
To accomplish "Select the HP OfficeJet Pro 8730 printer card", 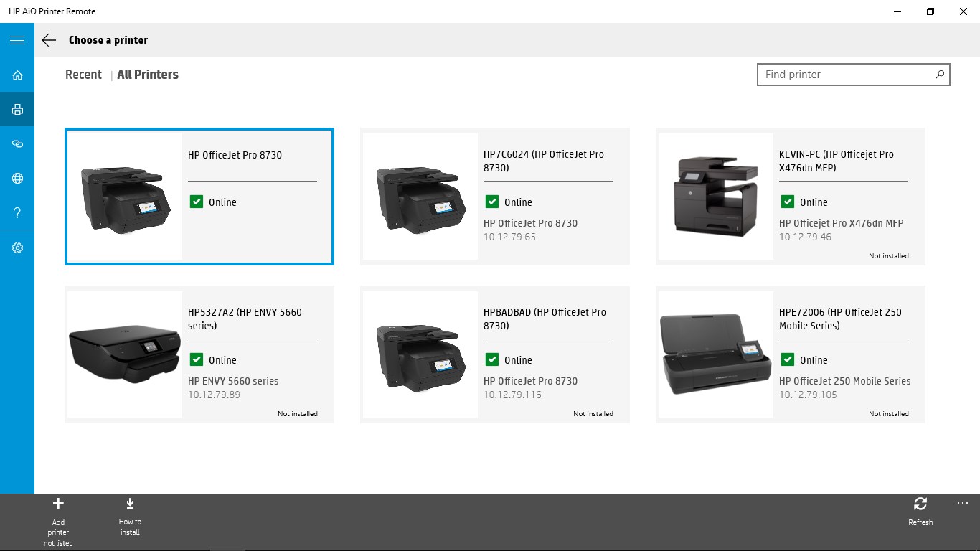I will pos(199,197).
